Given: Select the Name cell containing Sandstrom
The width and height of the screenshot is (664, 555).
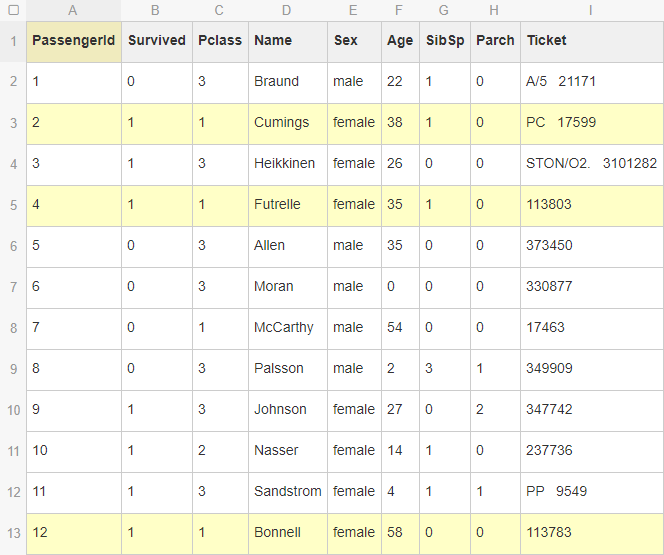Looking at the screenshot, I should 287,492.
